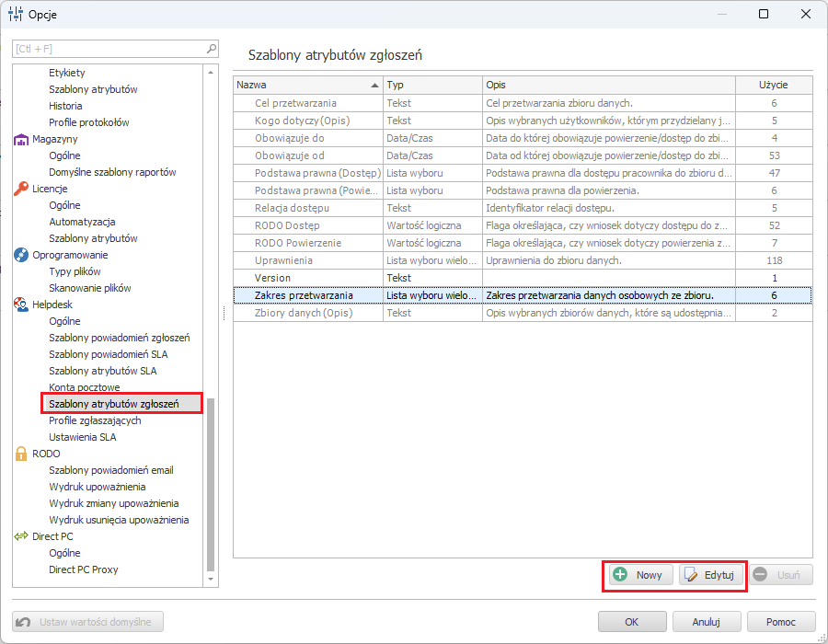828x644 pixels.
Task: Confirm with the OK button
Action: (631, 622)
